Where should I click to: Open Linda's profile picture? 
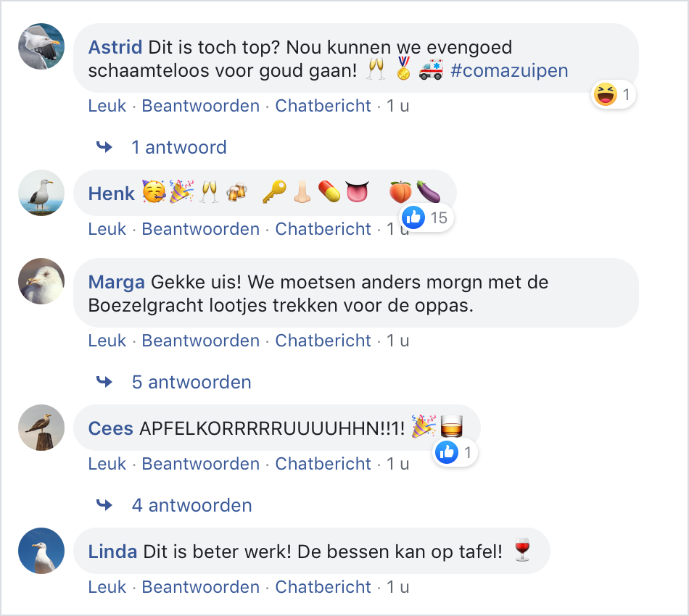click(41, 551)
